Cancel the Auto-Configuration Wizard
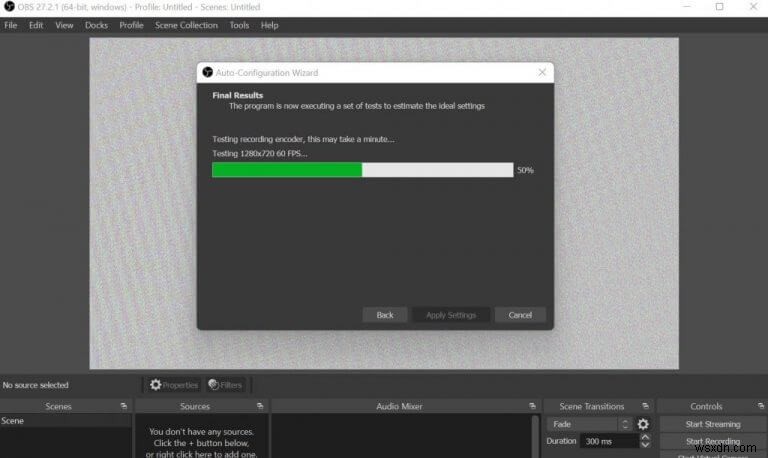 tap(520, 315)
